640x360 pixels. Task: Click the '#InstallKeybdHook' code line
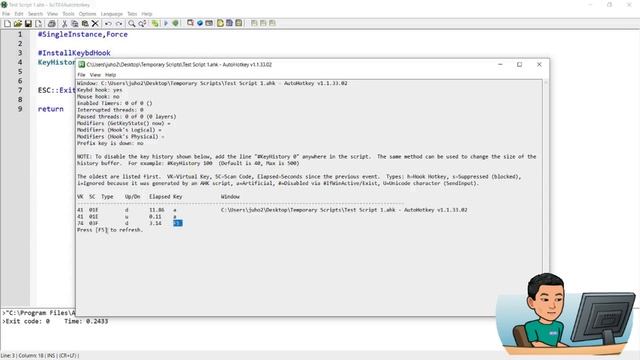click(74, 53)
